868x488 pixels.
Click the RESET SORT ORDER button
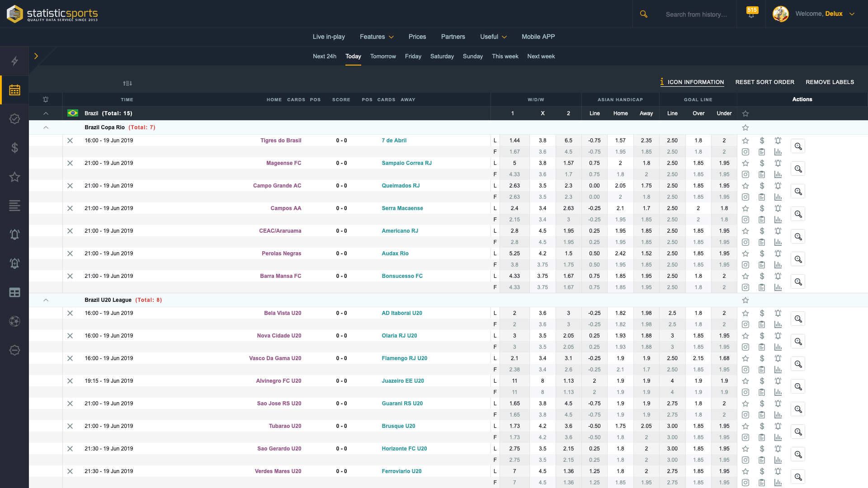764,82
